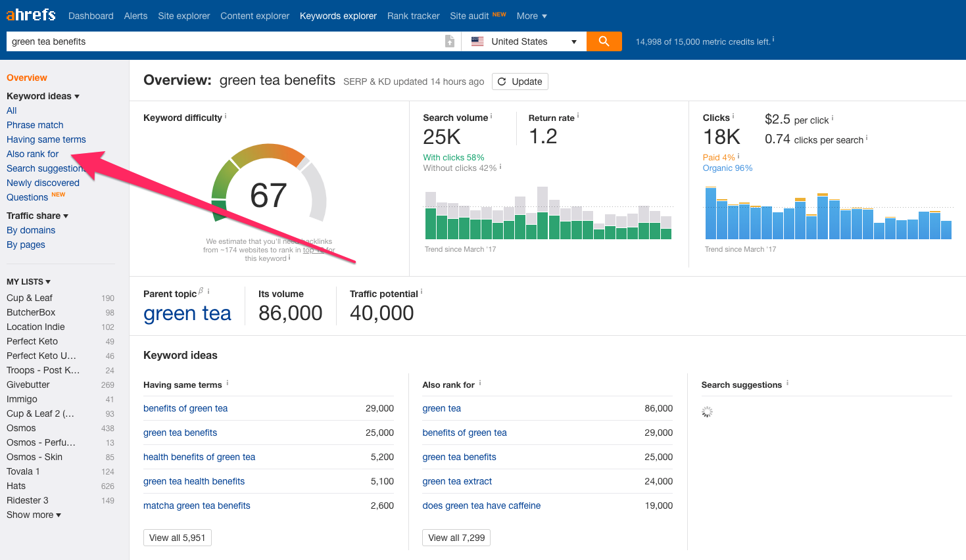Click info icon beside Having same terms heading
966x560 pixels.
[228, 383]
